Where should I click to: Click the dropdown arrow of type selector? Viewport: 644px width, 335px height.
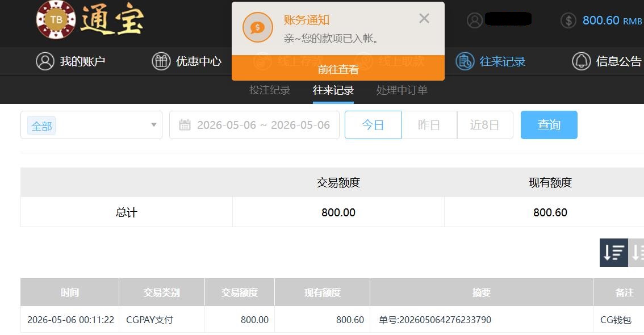pyautogui.click(x=153, y=125)
